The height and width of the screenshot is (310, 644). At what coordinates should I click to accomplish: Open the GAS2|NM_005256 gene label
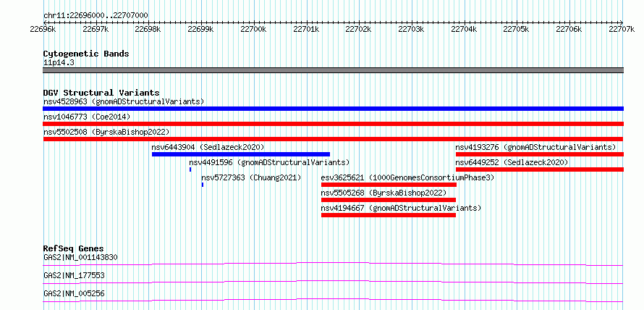[74, 293]
